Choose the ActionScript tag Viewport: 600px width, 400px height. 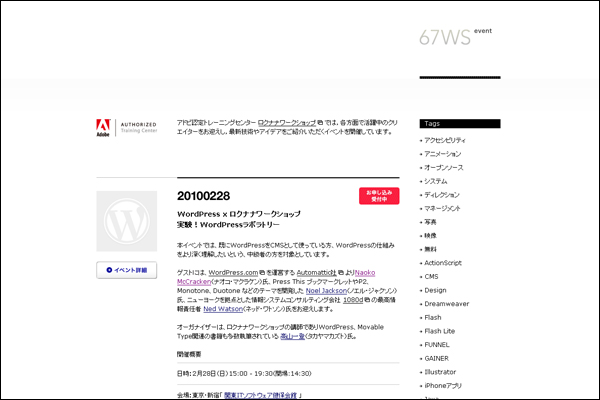pyautogui.click(x=443, y=262)
